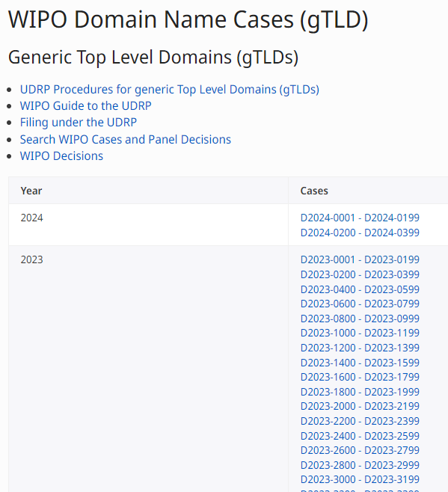Open cases D2024-0001 - D2024-0199

click(x=360, y=218)
